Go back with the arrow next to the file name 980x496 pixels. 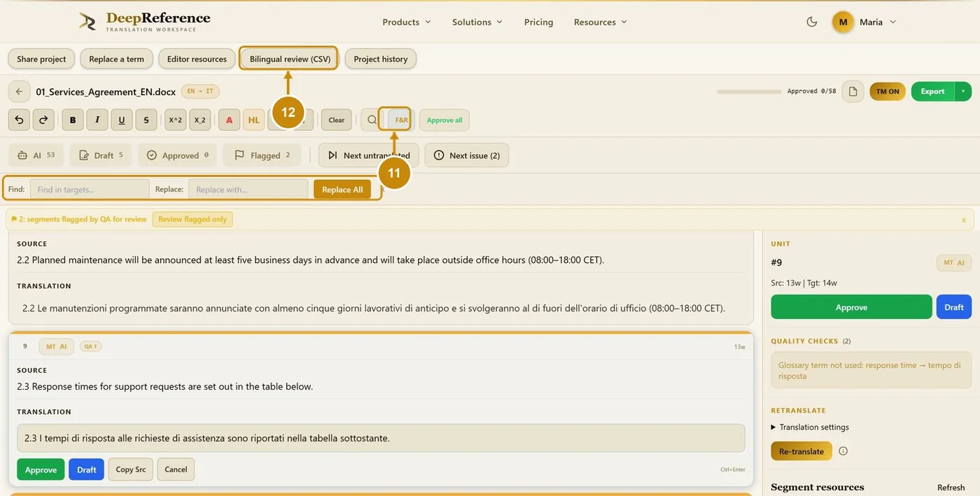tap(19, 92)
